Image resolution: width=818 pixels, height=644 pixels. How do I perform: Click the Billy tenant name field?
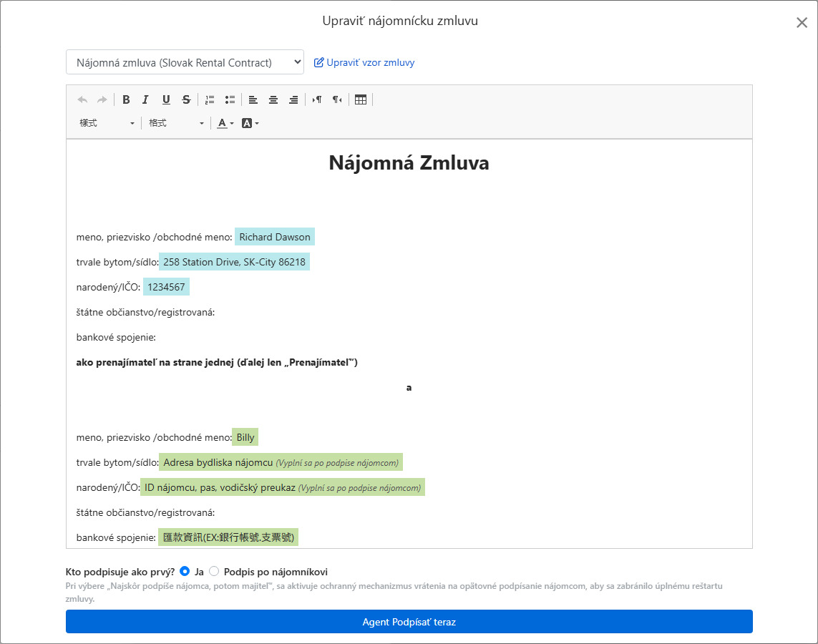tap(245, 437)
